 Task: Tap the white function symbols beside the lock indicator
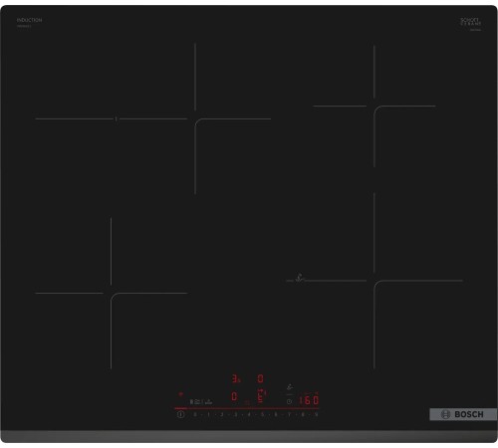(x=201, y=401)
